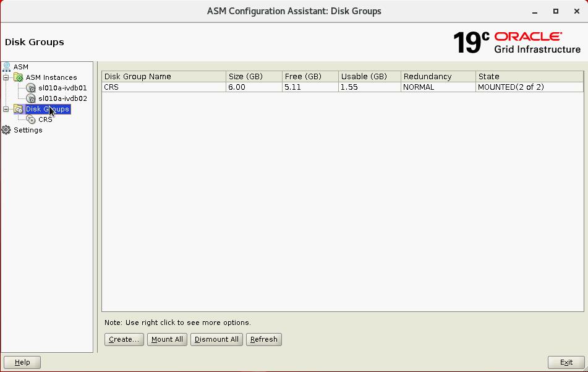Refresh the disk groups list

(x=263, y=339)
